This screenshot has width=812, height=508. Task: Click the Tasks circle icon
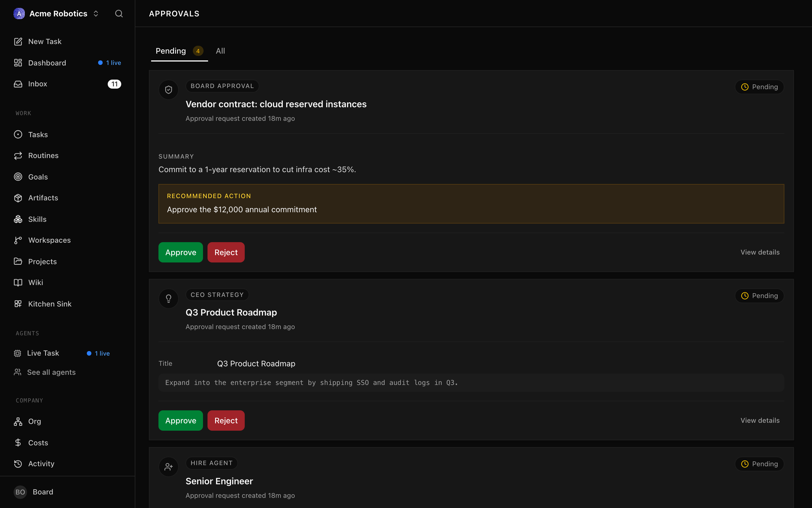18,134
